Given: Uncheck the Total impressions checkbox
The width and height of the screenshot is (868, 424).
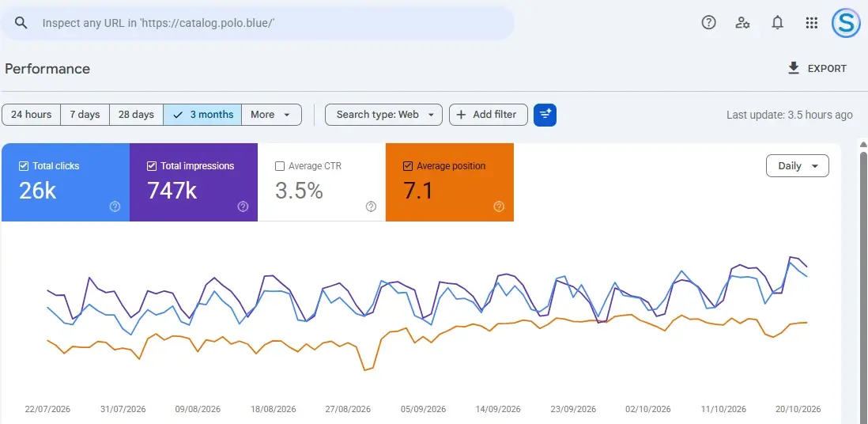Looking at the screenshot, I should pyautogui.click(x=151, y=165).
